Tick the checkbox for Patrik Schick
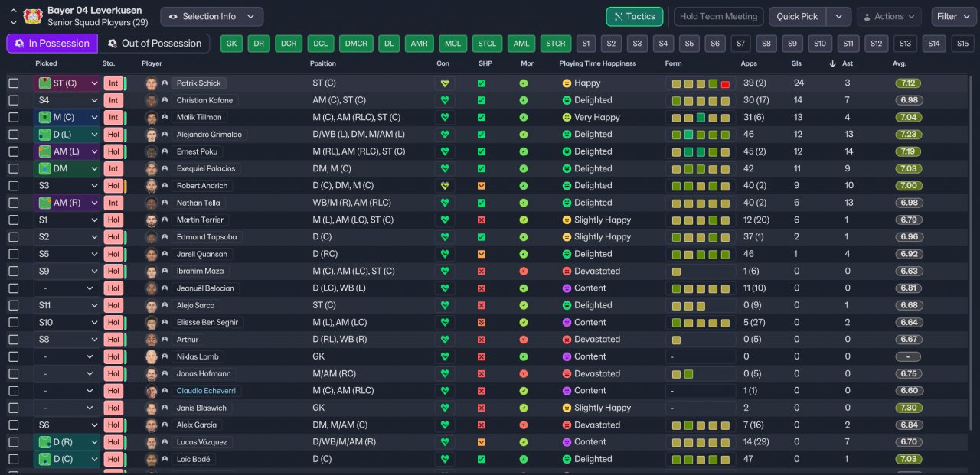Screen dimensions: 980x475 click(x=14, y=83)
